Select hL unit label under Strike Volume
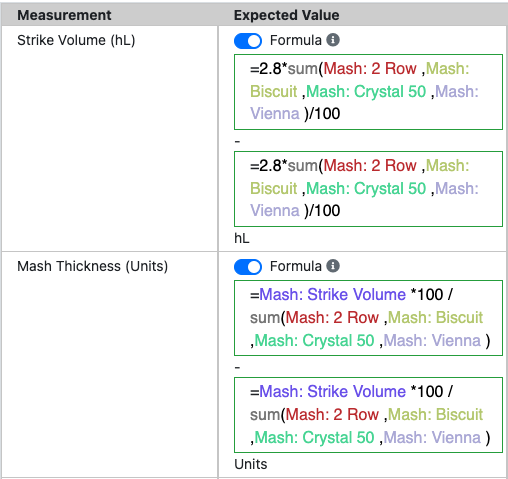This screenshot has height=479, width=508. (x=242, y=238)
